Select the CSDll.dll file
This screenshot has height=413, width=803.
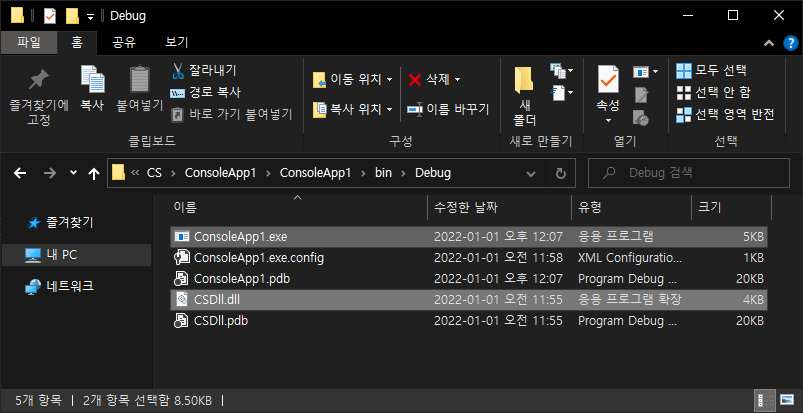[469, 300]
